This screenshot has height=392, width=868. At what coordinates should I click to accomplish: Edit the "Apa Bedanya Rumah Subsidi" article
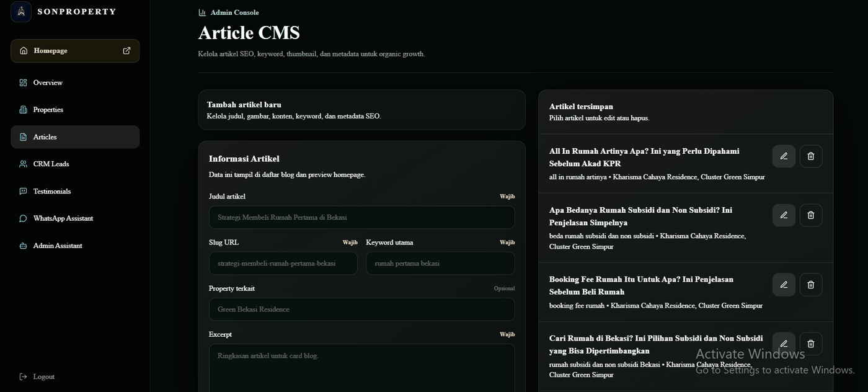tap(784, 215)
